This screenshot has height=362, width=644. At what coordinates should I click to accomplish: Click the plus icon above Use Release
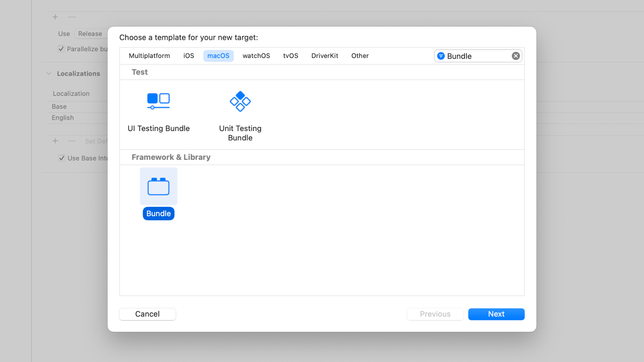click(x=55, y=17)
